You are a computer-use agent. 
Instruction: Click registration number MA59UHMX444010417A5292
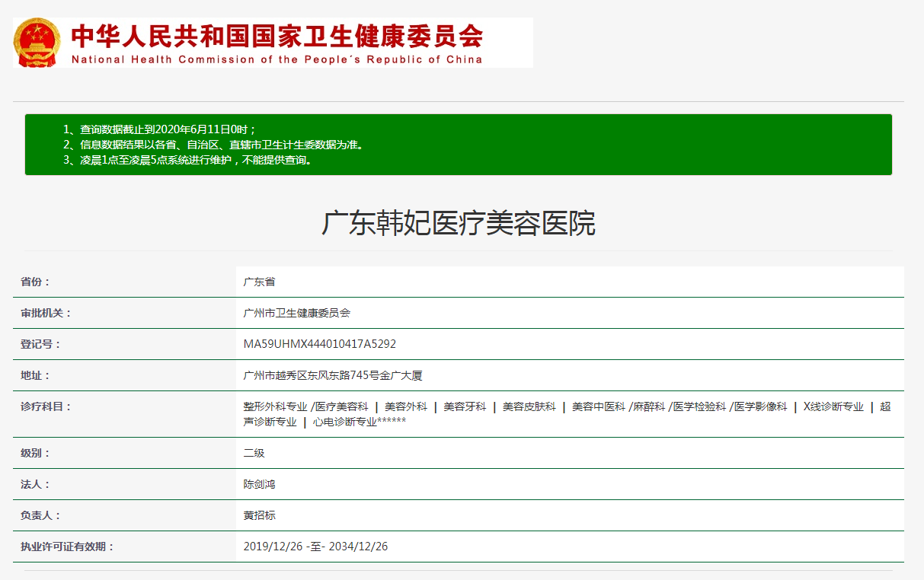tap(319, 344)
